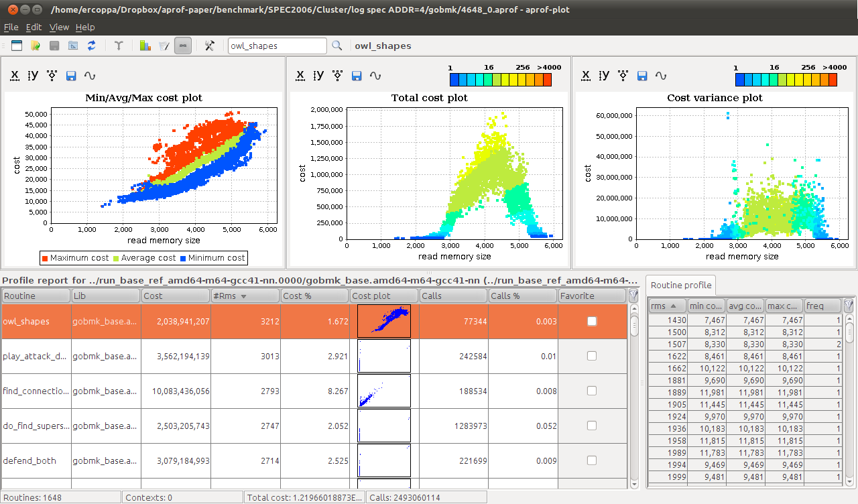This screenshot has width=858, height=504.
Task: Select the log-scale Y axis icon on Total cost plot
Action: 318,76
